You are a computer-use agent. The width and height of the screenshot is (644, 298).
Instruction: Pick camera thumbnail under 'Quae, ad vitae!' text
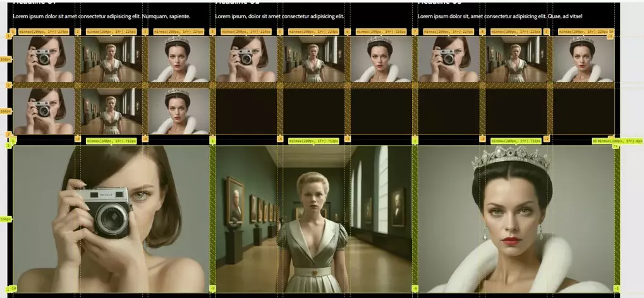[x=449, y=59]
